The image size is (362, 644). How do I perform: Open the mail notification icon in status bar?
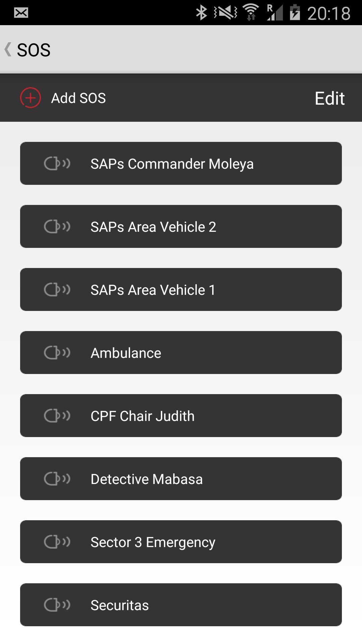(21, 13)
